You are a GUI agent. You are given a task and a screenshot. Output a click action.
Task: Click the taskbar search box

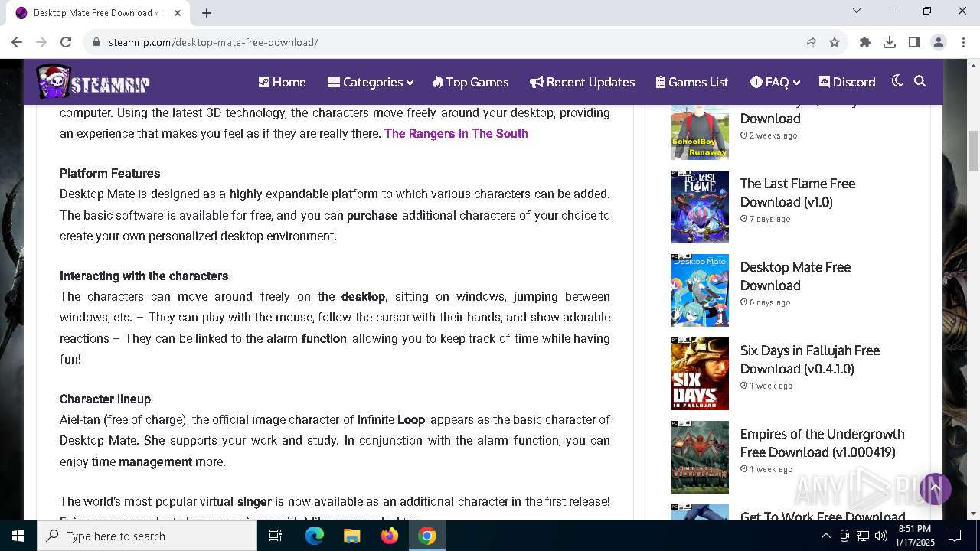coord(147,536)
